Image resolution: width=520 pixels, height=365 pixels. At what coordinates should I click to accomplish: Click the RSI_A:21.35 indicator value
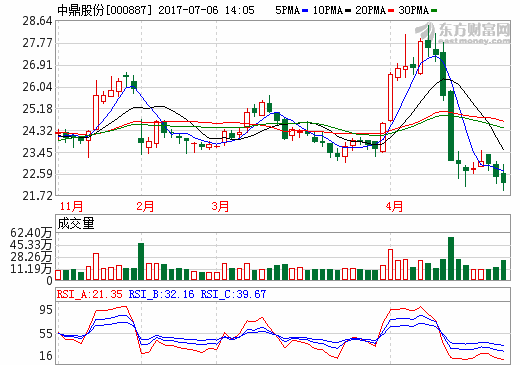[90, 294]
